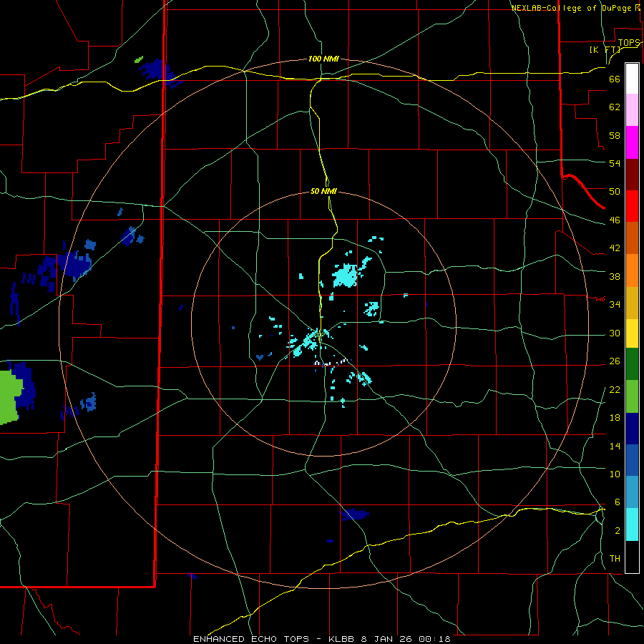The width and height of the screenshot is (644, 644).
Task: Click the black TH swatch at legend bottom
Action: (632, 557)
